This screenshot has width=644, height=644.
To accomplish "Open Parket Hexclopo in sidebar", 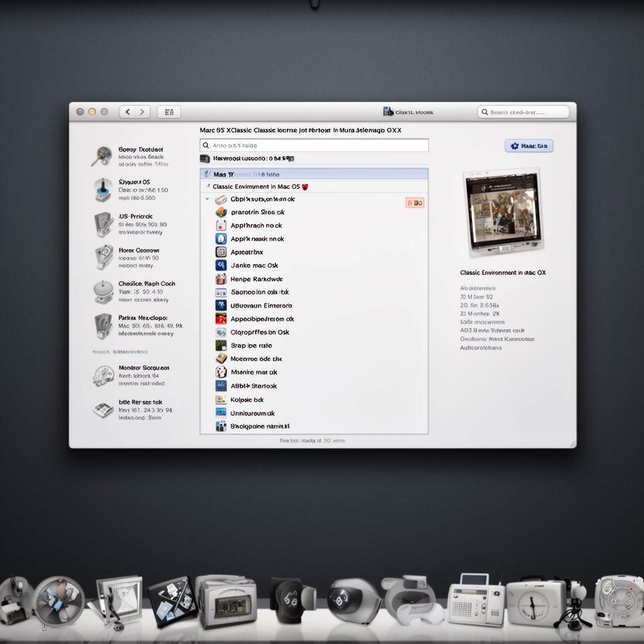I will click(x=138, y=326).
